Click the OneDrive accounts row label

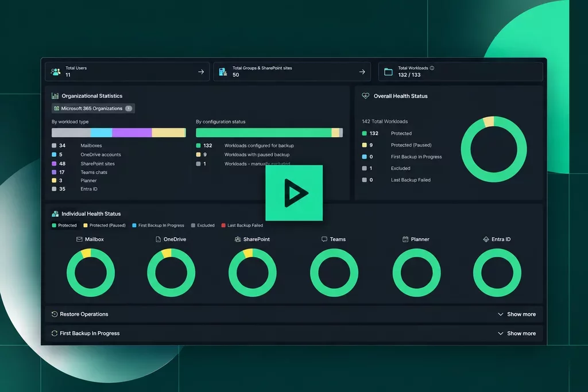coord(100,154)
